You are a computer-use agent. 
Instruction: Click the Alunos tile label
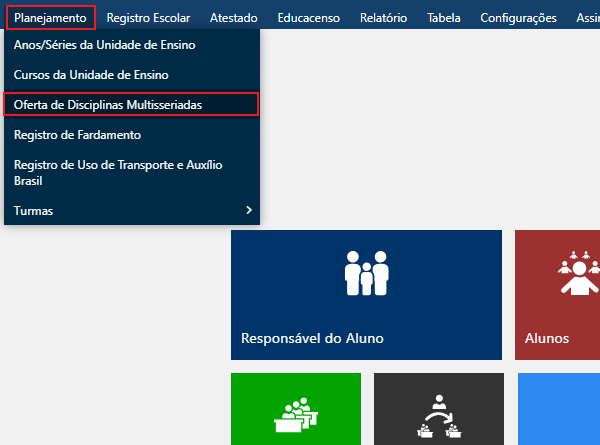[x=546, y=338]
